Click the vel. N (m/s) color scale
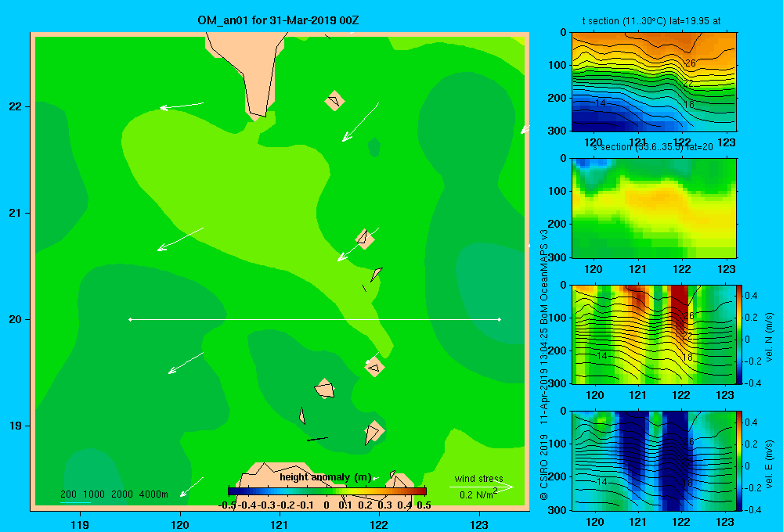Screen dimensions: 783x532 coord(740,334)
